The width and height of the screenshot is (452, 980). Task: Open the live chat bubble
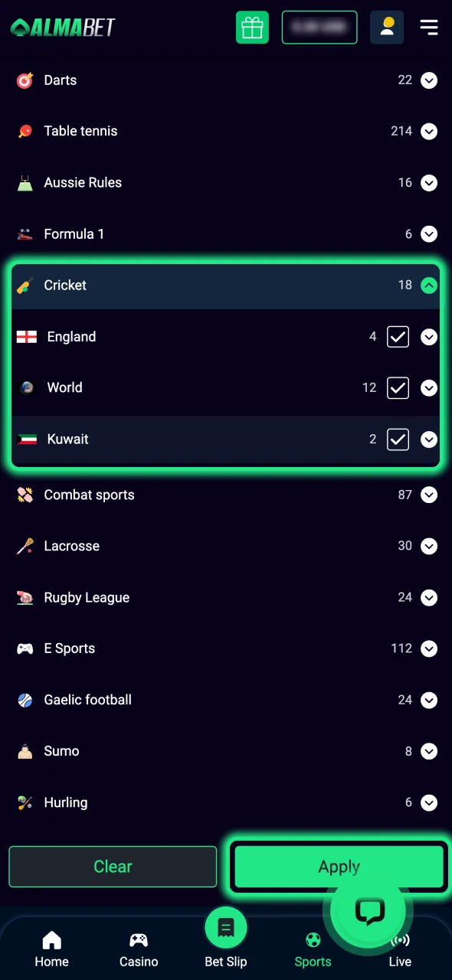370,911
